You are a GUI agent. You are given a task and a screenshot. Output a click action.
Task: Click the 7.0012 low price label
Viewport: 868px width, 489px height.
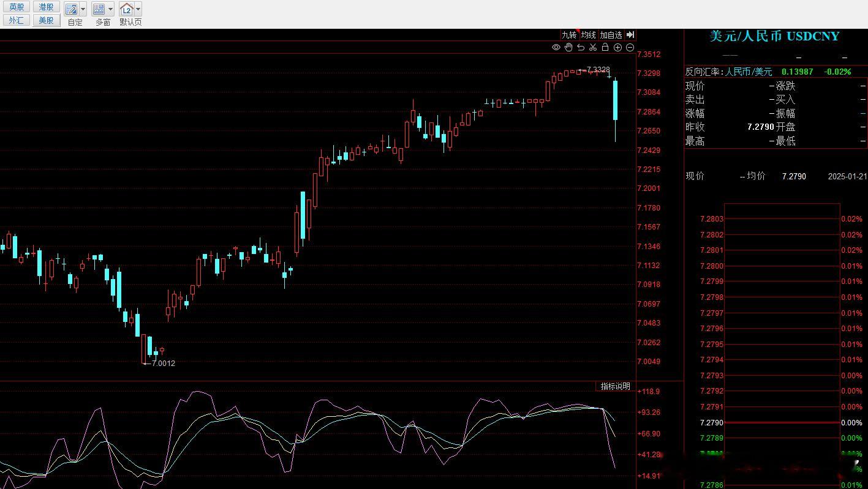(x=163, y=363)
